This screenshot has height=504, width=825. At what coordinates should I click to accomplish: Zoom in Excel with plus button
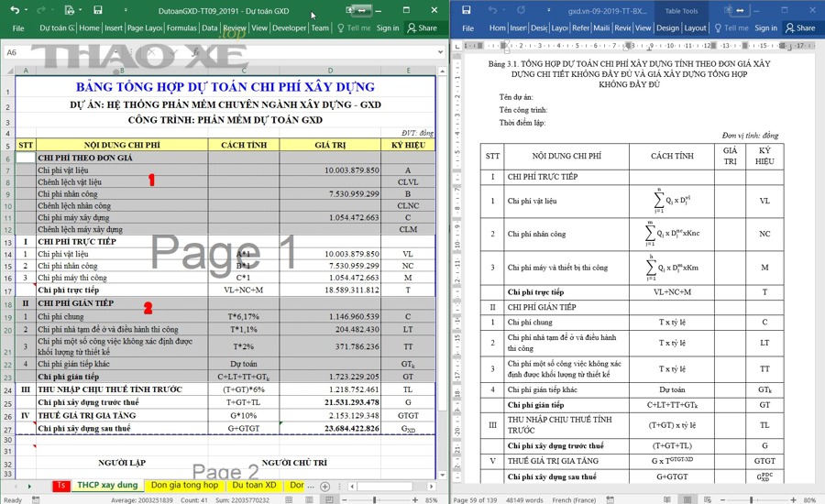tap(415, 499)
